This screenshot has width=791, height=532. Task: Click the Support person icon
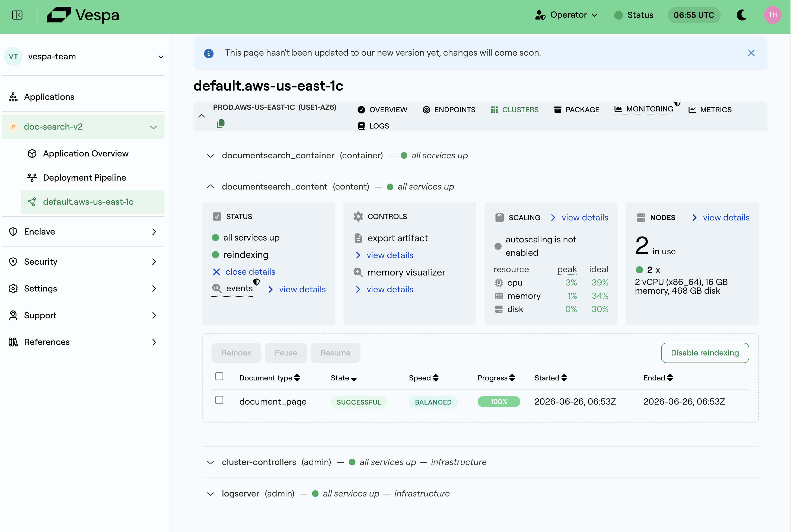[13, 315]
